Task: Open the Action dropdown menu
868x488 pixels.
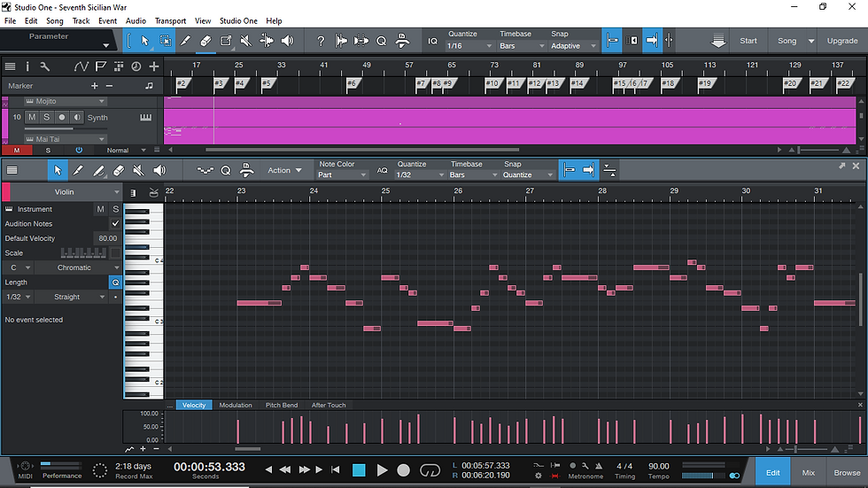Action: click(284, 170)
